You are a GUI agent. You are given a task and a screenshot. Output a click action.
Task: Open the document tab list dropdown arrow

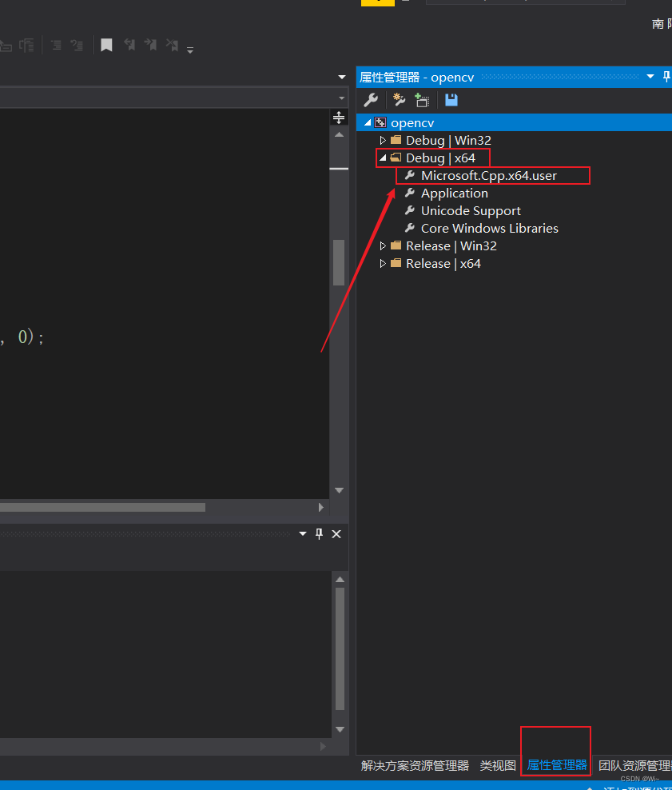click(342, 77)
